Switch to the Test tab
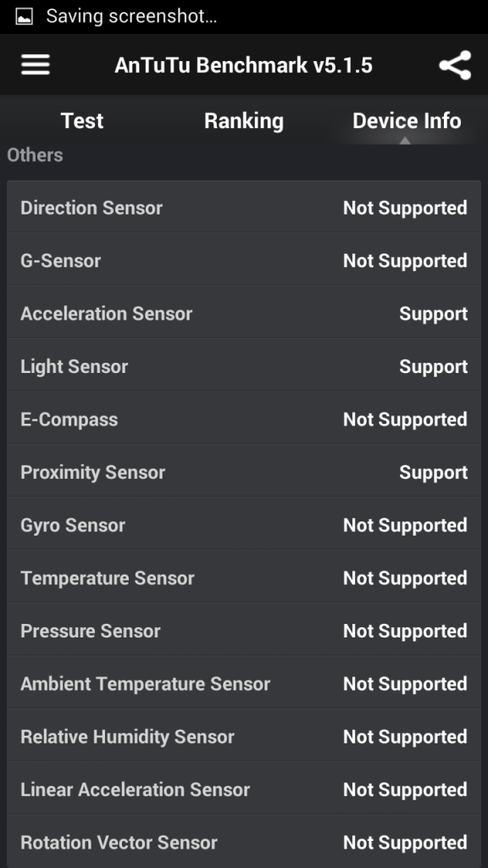488x868 pixels. [82, 120]
